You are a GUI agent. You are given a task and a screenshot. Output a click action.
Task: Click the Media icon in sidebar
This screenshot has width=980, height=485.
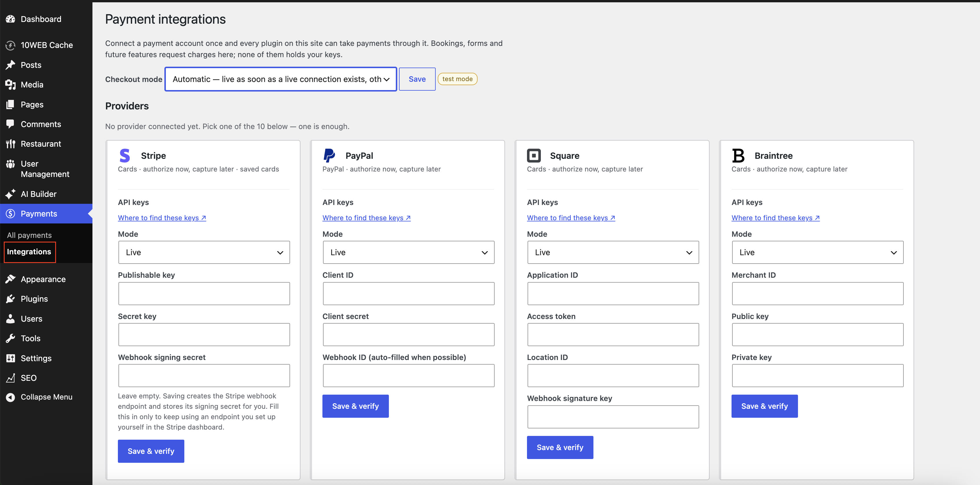pyautogui.click(x=11, y=85)
